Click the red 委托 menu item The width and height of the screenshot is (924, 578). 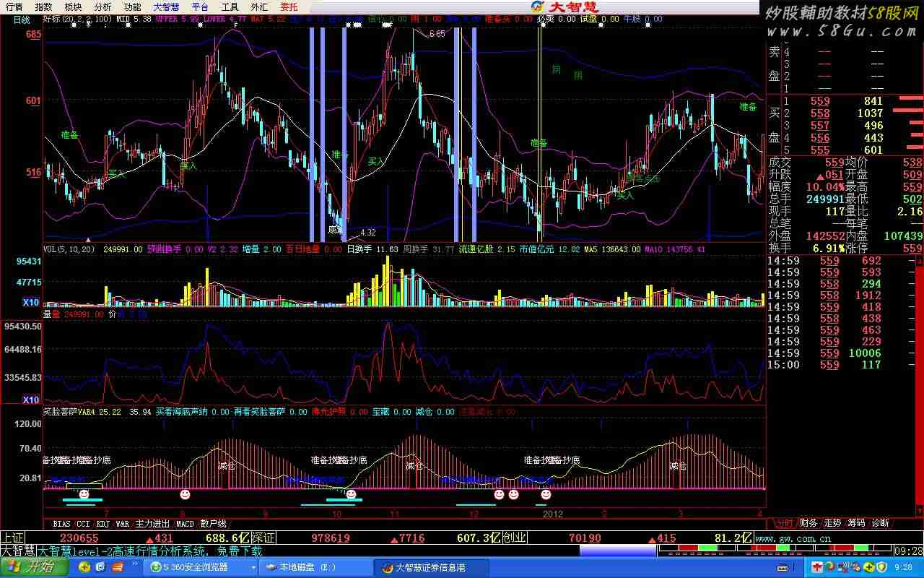coord(289,7)
